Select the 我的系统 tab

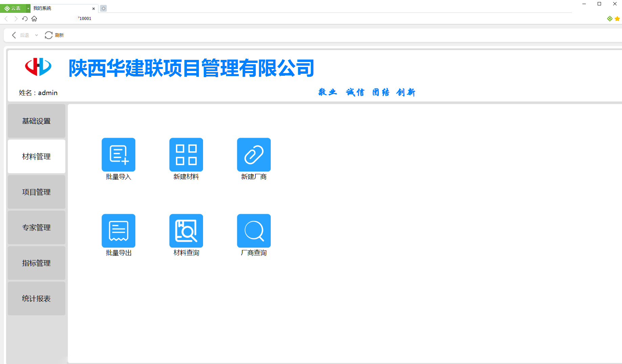[x=64, y=8]
